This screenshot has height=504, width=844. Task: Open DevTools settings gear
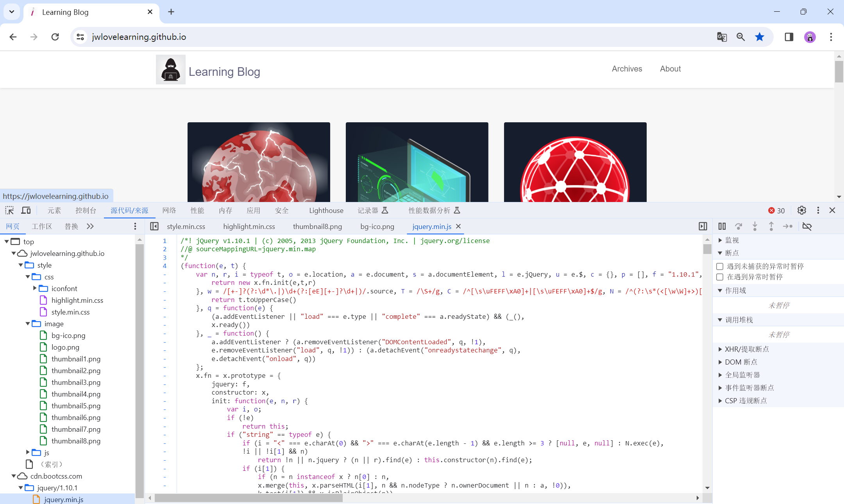(802, 211)
